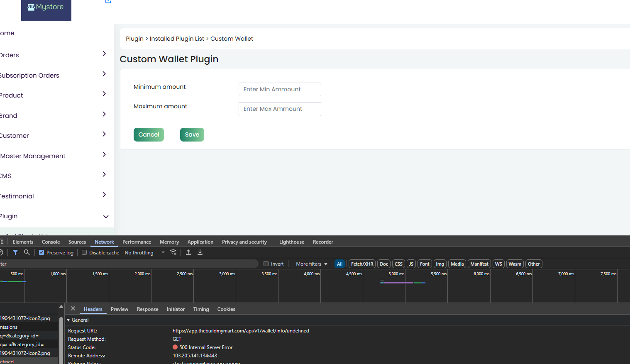Close the request details panel
Image resolution: width=630 pixels, height=364 pixels.
[73, 309]
